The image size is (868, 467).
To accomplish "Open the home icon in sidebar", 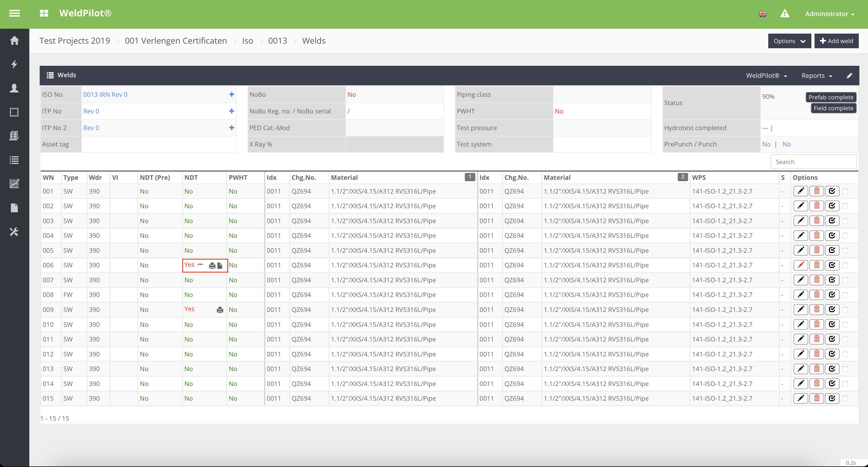I will [14, 40].
